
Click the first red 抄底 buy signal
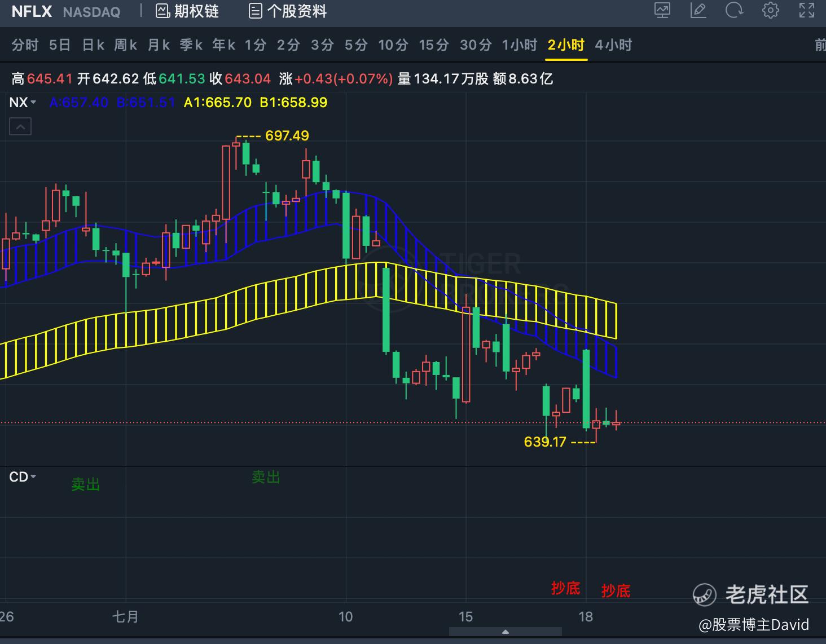pyautogui.click(x=566, y=589)
